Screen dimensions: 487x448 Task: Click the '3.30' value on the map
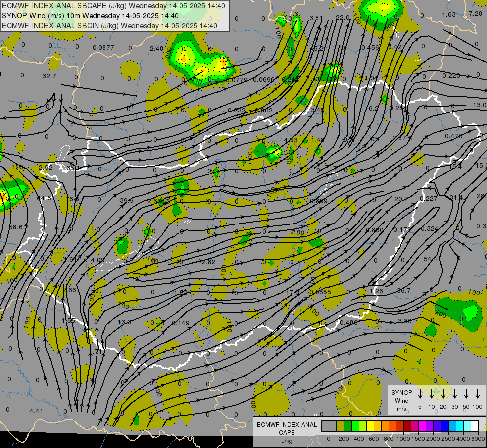405,321
